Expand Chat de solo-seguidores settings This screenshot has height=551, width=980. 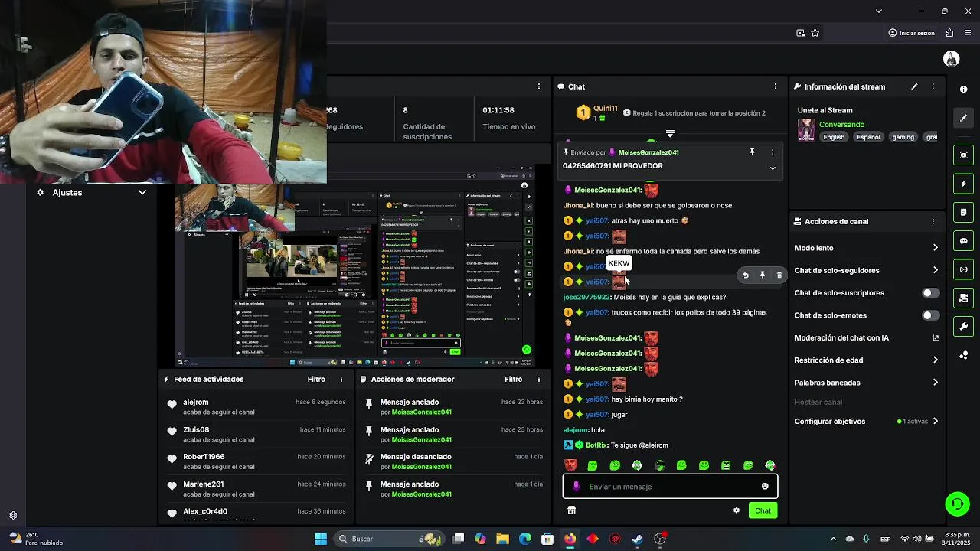click(x=935, y=270)
